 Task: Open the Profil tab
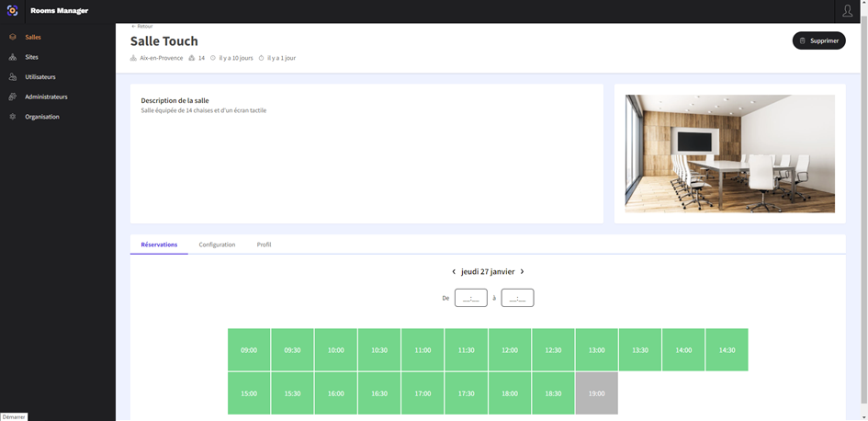[x=264, y=245]
